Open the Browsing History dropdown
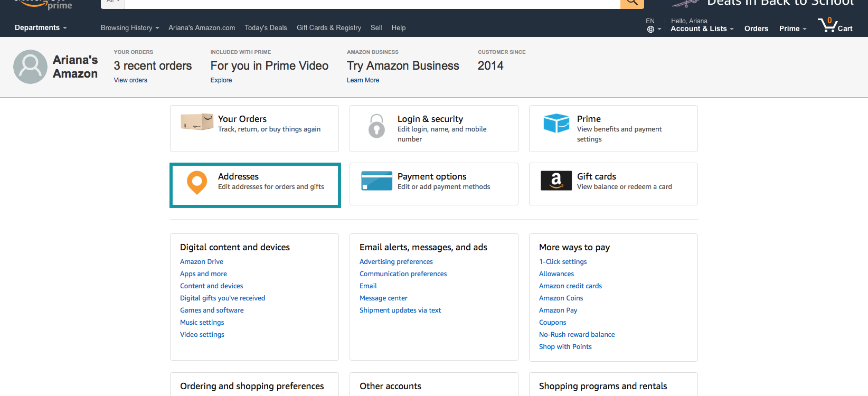This screenshot has width=868, height=396. pos(130,27)
